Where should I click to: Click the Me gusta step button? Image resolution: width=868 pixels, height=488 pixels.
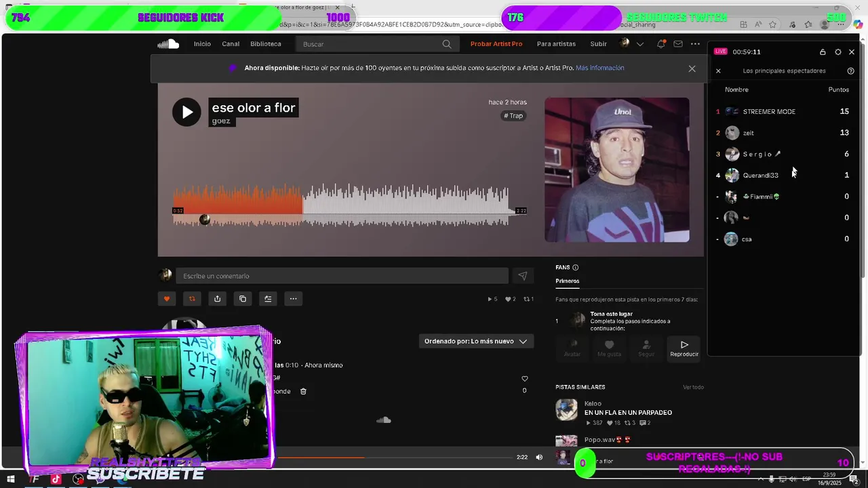[x=609, y=348]
